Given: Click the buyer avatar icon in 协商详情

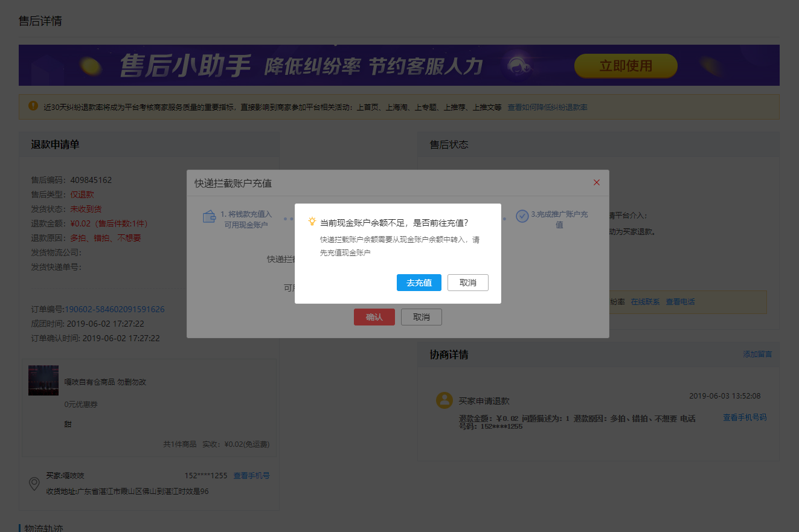Looking at the screenshot, I should (x=444, y=400).
